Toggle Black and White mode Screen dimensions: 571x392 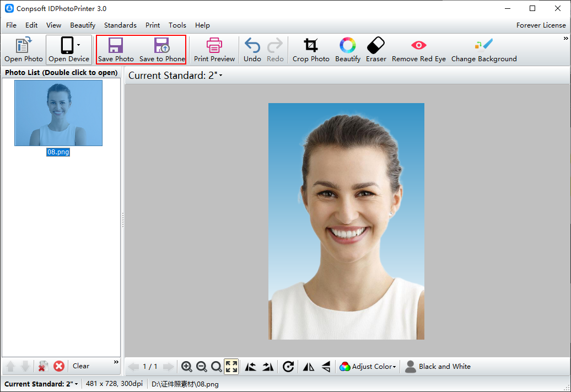pos(438,367)
